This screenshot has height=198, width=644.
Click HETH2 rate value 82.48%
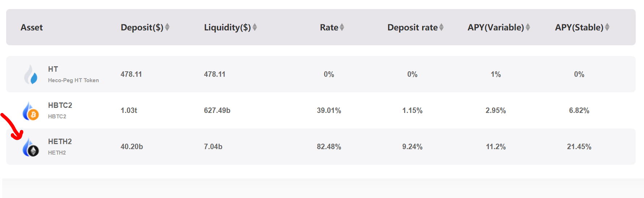tap(329, 147)
